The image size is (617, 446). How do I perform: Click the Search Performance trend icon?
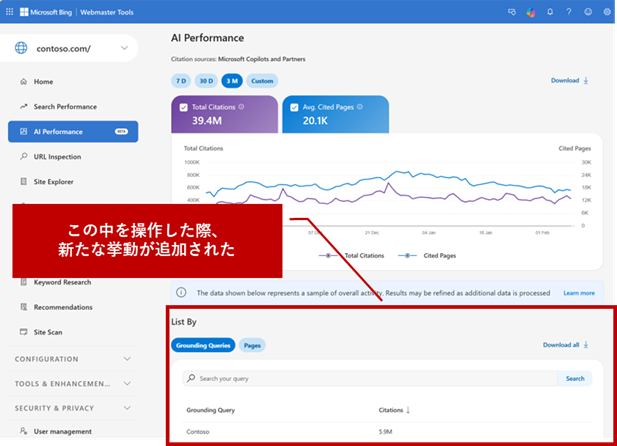pos(24,106)
